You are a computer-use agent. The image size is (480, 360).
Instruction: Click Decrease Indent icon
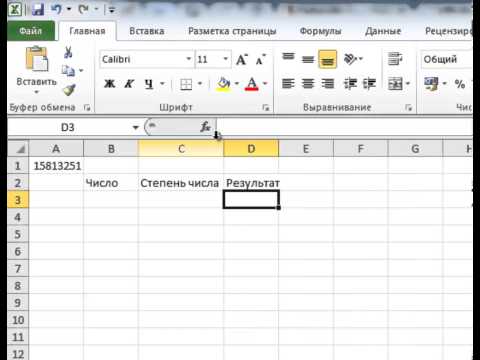tap(350, 83)
